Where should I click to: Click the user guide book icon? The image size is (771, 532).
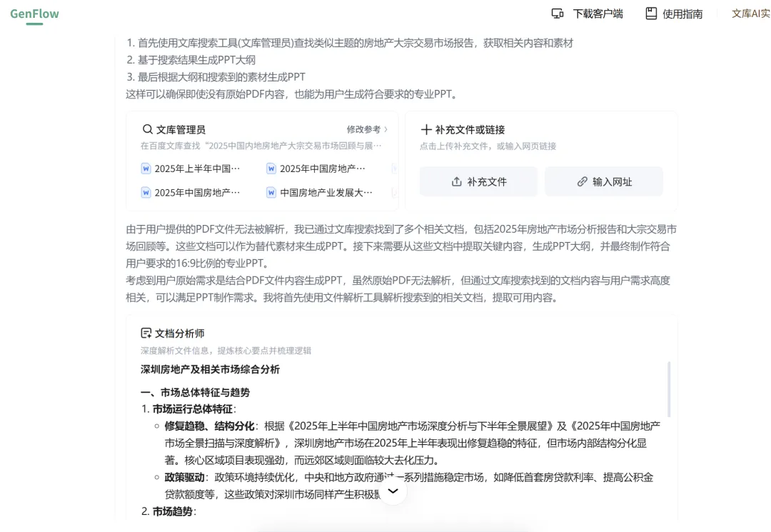pyautogui.click(x=651, y=14)
